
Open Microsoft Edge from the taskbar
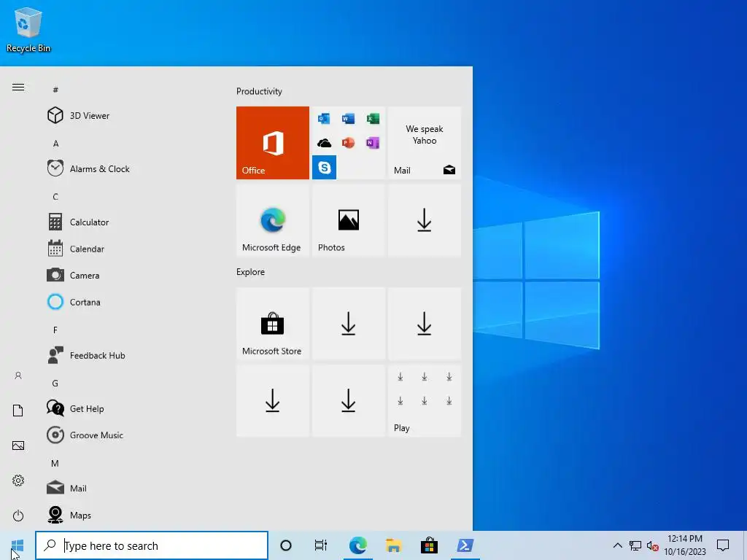click(357, 545)
